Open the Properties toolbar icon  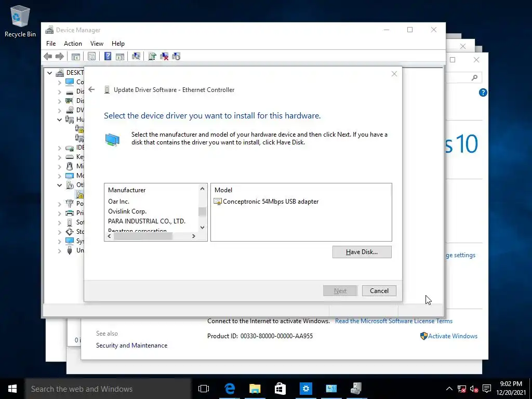(x=91, y=56)
